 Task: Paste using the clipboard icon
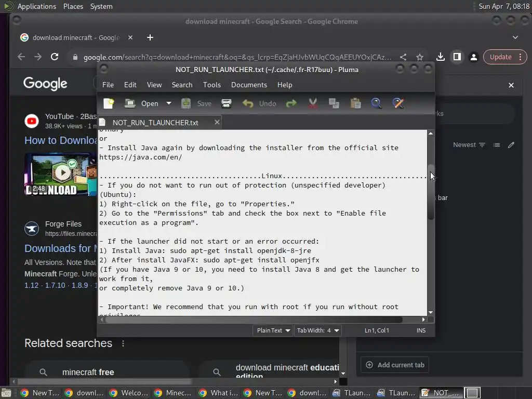pos(355,103)
